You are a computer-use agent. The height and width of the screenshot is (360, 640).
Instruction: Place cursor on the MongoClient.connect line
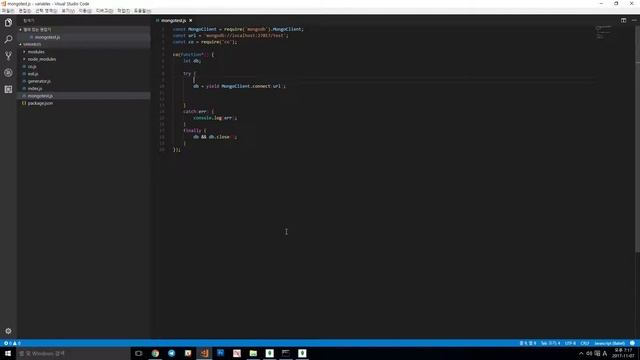click(x=239, y=86)
